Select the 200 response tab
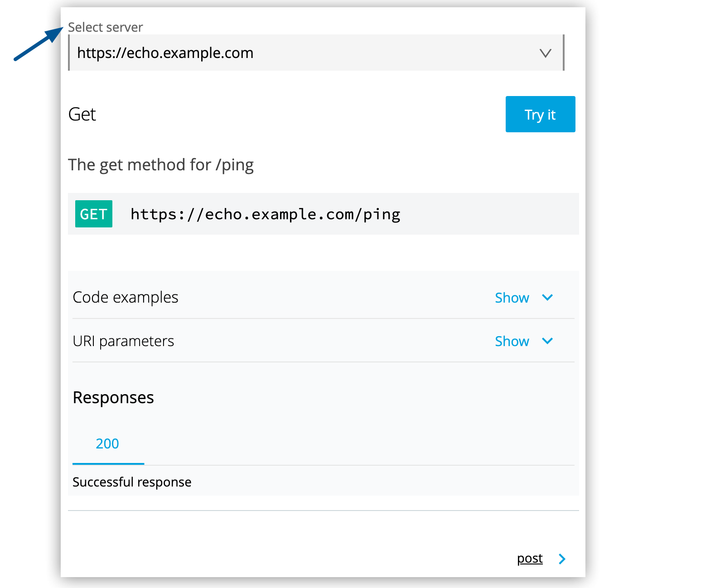Image resolution: width=725 pixels, height=588 pixels. pyautogui.click(x=107, y=443)
